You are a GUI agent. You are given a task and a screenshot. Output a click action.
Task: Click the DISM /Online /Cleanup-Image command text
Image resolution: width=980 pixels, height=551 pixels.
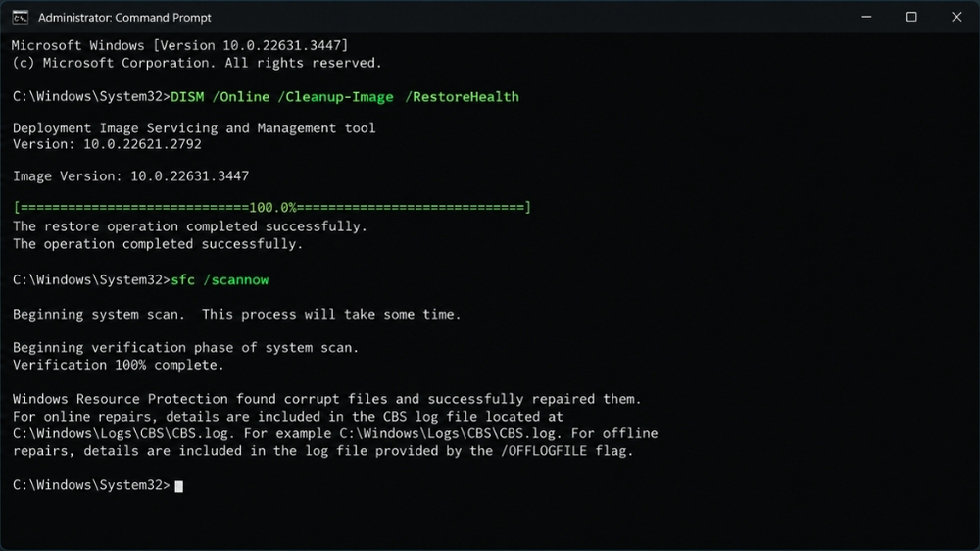[x=282, y=97]
